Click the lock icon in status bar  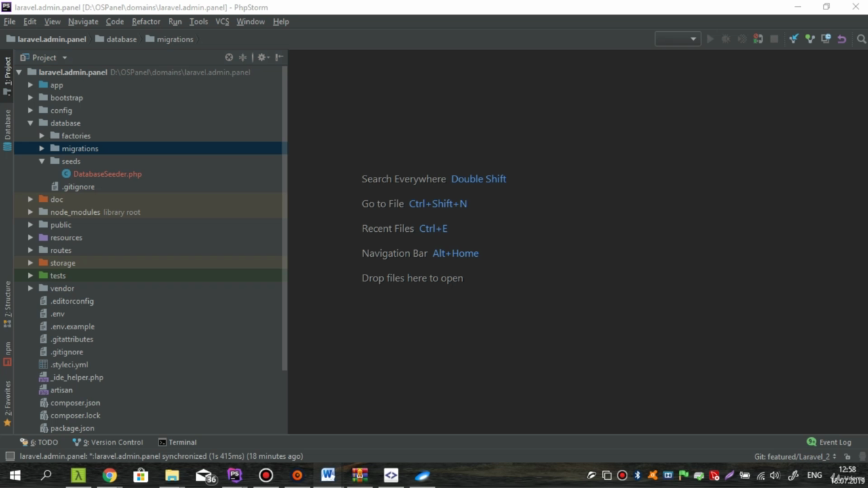(848, 457)
